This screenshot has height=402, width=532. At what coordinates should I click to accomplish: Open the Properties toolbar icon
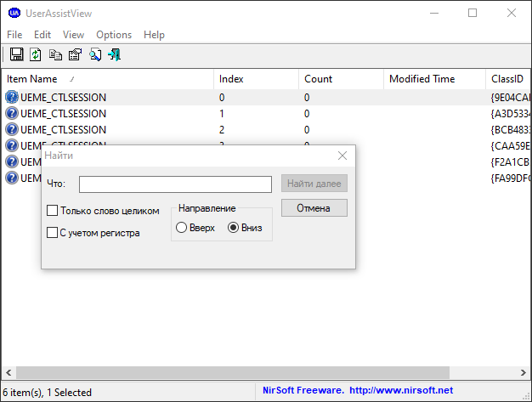75,55
